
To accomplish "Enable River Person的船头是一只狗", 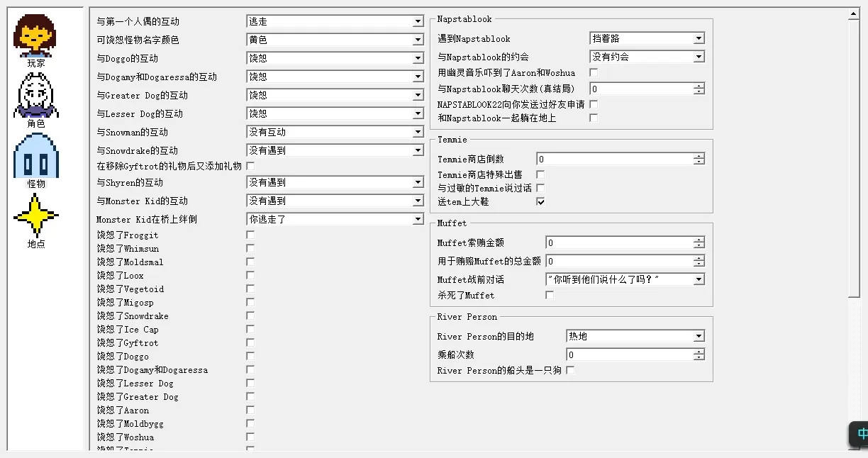I will 570,369.
